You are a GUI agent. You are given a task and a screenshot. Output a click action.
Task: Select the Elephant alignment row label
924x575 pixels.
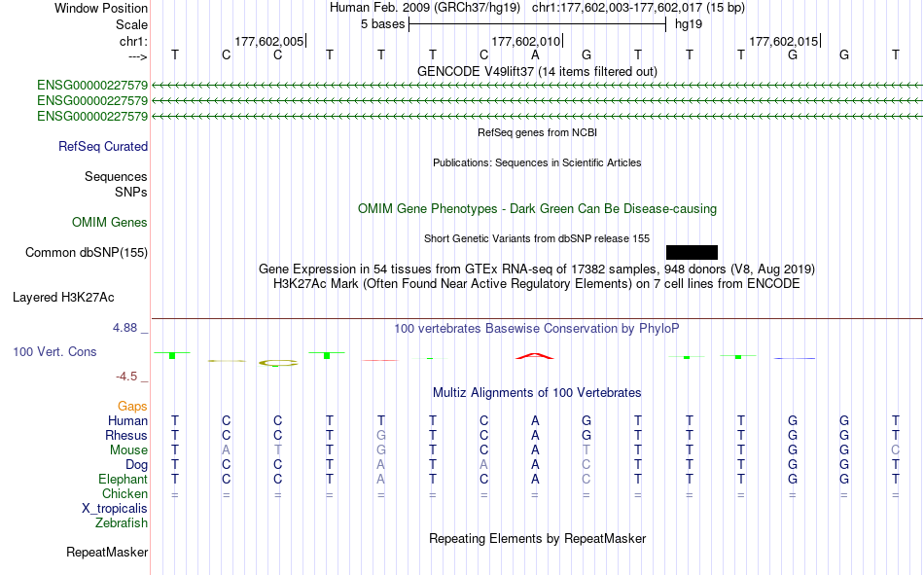point(124,480)
